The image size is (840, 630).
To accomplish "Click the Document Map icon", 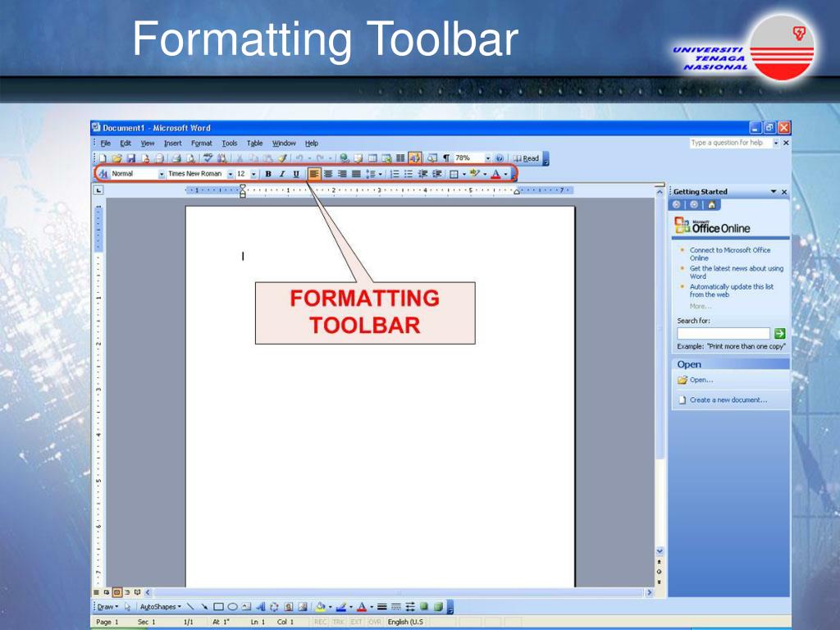I will pyautogui.click(x=431, y=158).
